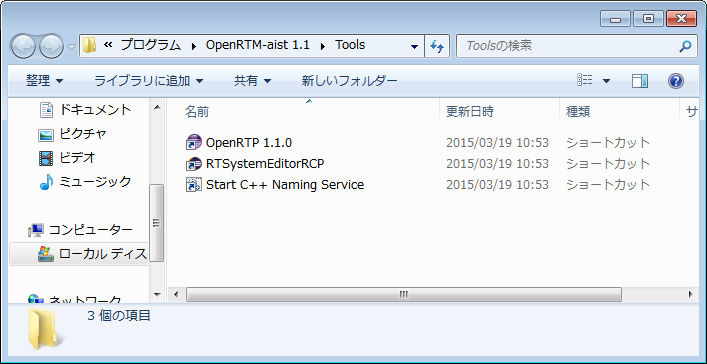This screenshot has width=707, height=364.
Task: Open the ライブラリに追加 menu
Action: point(149,81)
